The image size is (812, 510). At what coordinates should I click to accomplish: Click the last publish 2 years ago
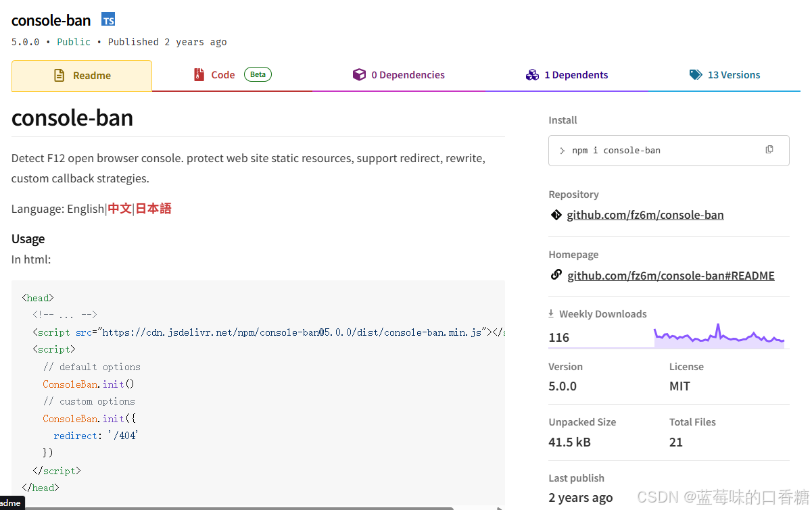click(581, 497)
